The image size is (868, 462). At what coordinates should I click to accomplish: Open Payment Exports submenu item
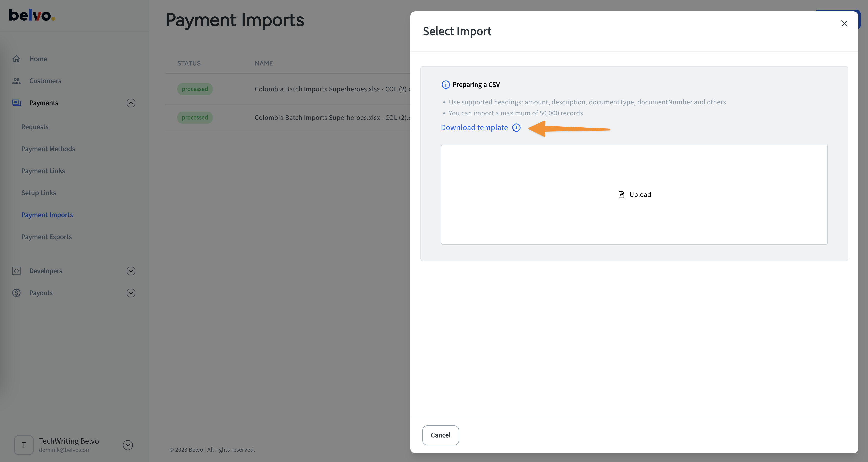(46, 237)
